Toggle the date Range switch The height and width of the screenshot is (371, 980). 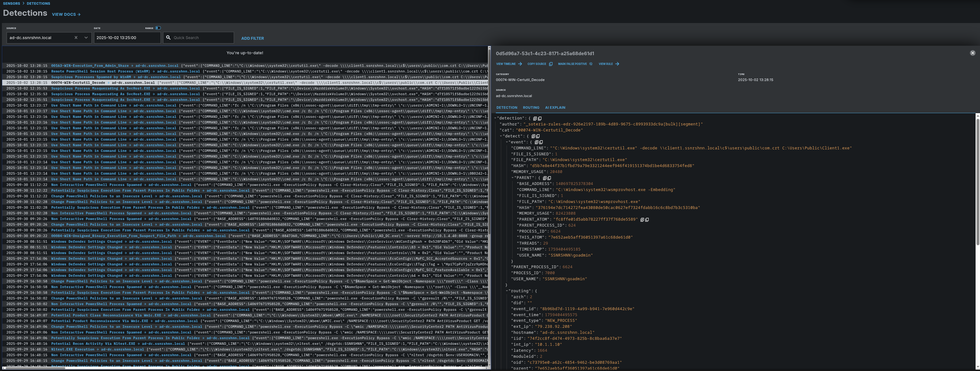(x=158, y=28)
